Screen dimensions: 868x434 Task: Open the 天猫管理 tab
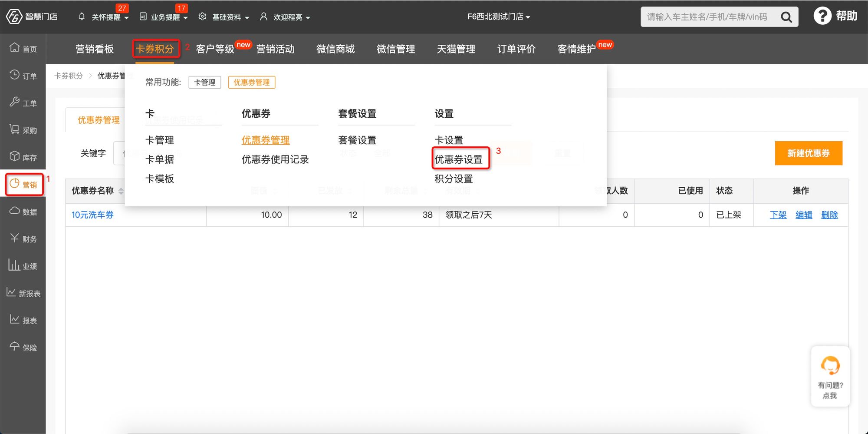click(456, 49)
